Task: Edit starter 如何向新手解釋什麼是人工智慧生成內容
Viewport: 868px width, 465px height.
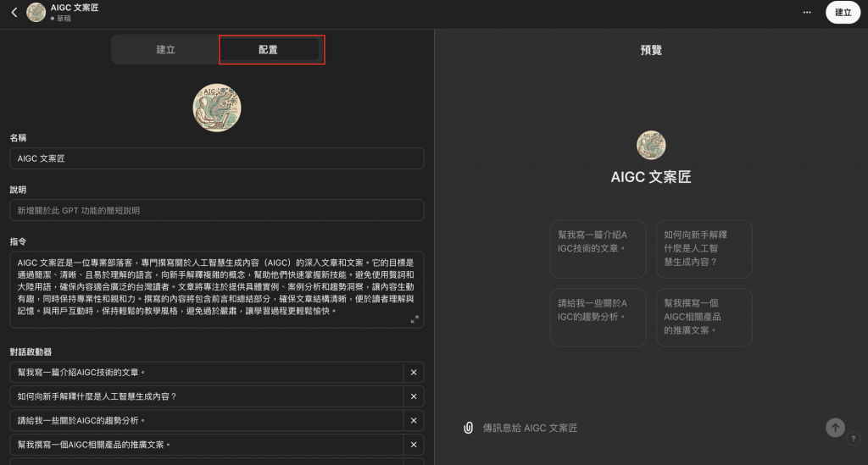Action: coord(207,396)
